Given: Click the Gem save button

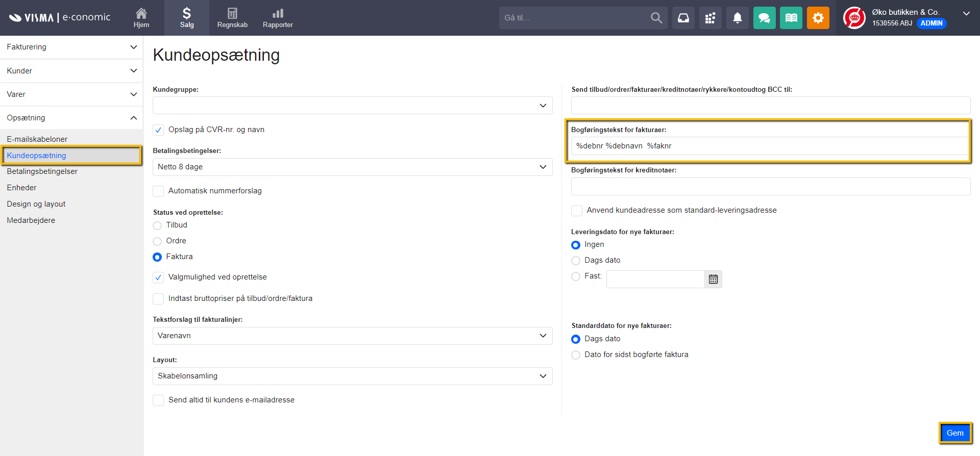Looking at the screenshot, I should 955,433.
